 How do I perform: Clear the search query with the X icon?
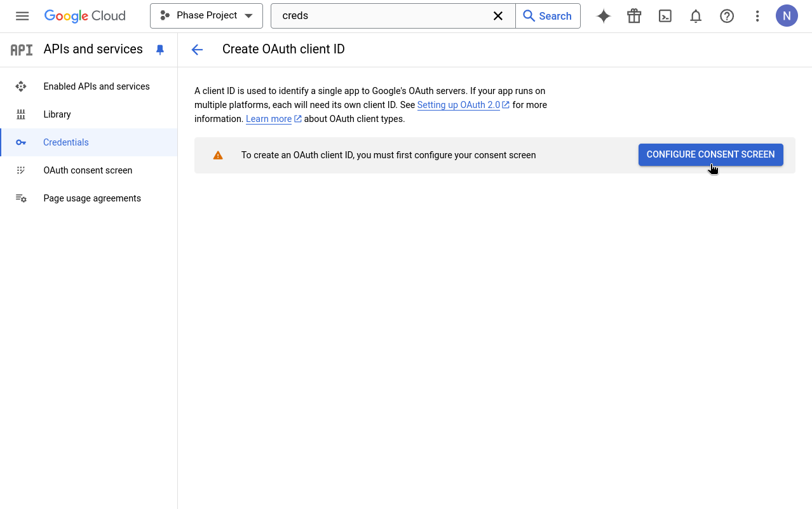tap(498, 16)
